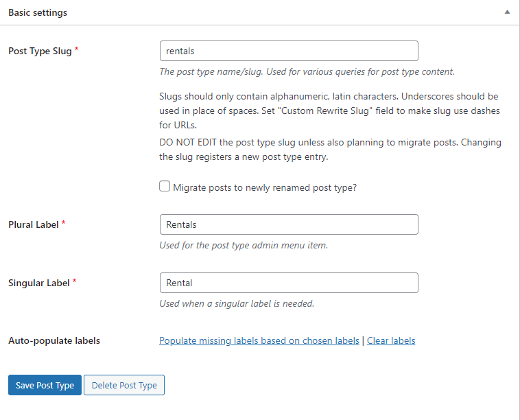Click the Singular Label field label

coord(39,283)
